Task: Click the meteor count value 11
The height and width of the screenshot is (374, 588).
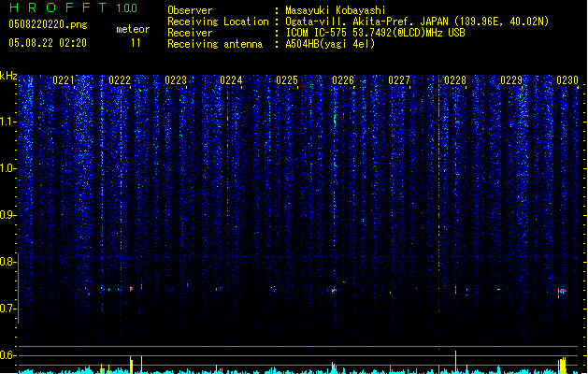Action: coord(136,43)
